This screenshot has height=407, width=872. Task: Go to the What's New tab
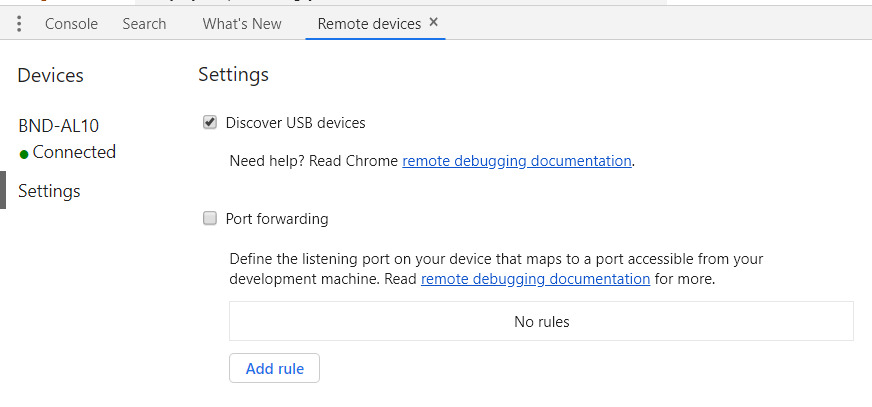coord(242,24)
